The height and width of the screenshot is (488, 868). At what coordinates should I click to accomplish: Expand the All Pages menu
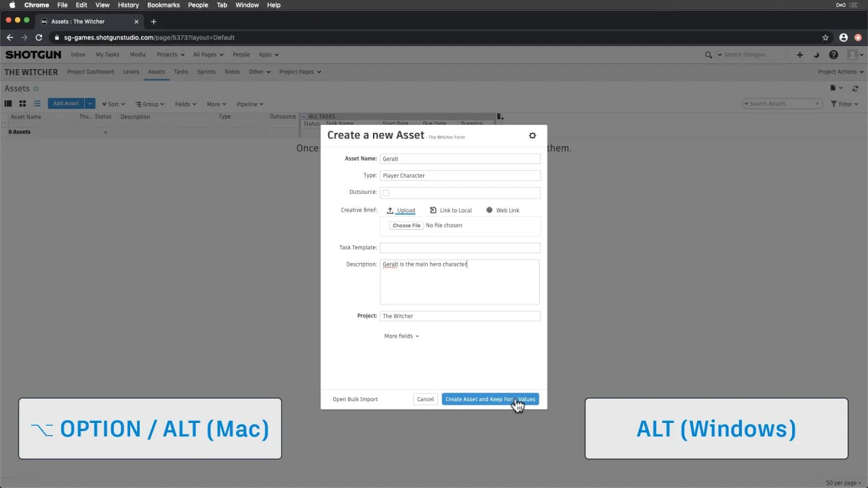(208, 55)
